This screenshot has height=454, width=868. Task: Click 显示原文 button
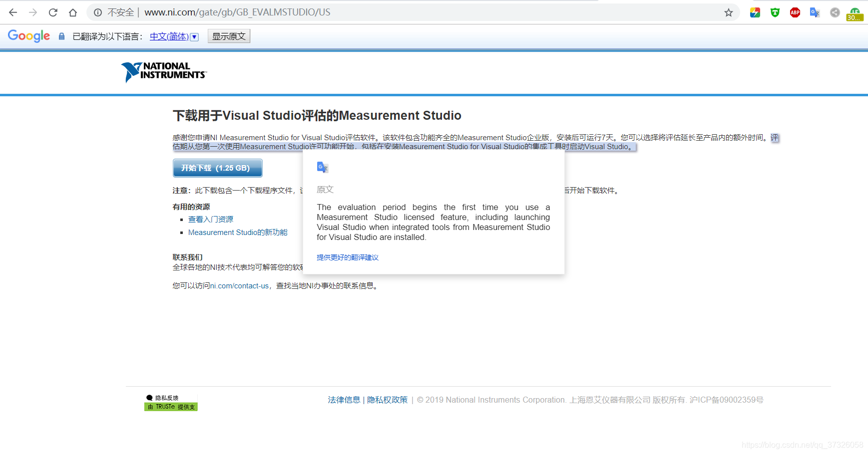pos(229,36)
